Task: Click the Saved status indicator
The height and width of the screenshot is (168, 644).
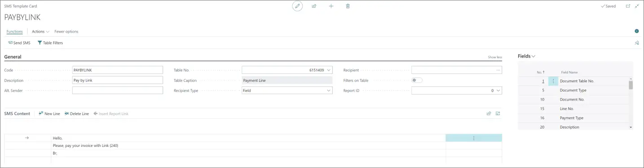Action: tap(609, 6)
